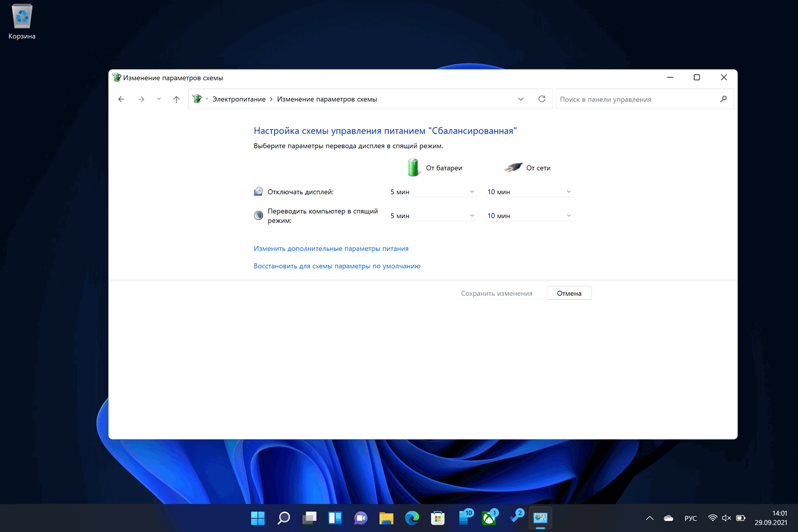Click the Отмена button
The height and width of the screenshot is (532, 798).
pos(569,293)
